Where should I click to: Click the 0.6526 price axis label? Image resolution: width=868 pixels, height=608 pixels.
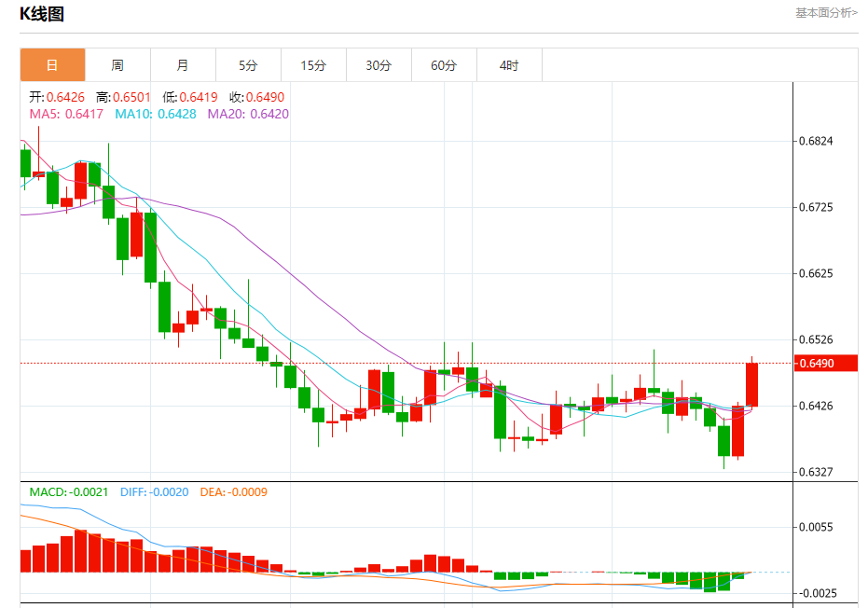point(816,340)
